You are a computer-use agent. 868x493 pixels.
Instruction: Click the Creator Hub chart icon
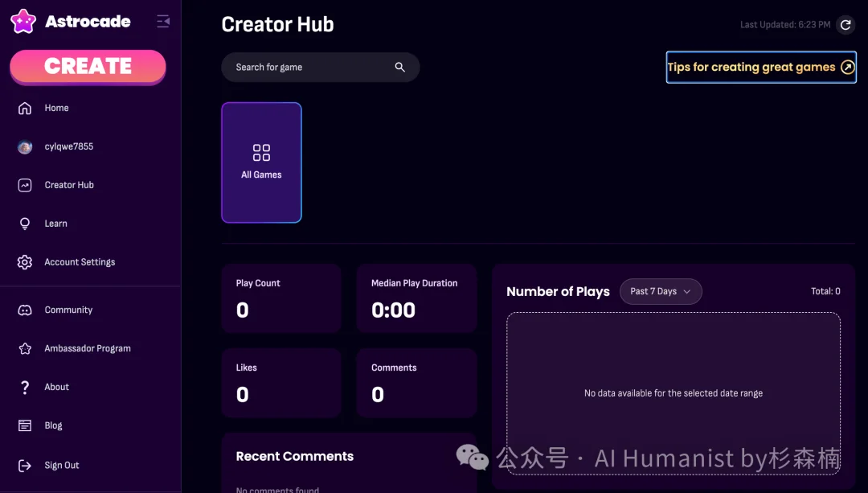25,185
